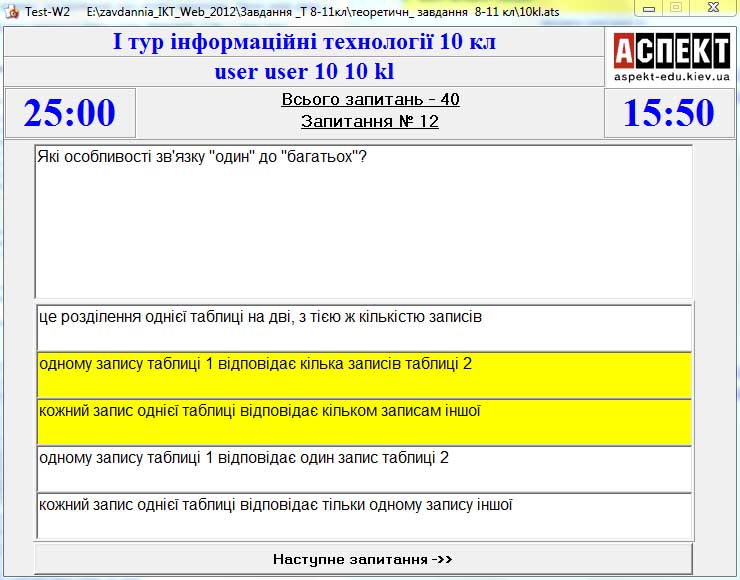
Task: Minimize the Test-W2 window
Action: coord(650,9)
